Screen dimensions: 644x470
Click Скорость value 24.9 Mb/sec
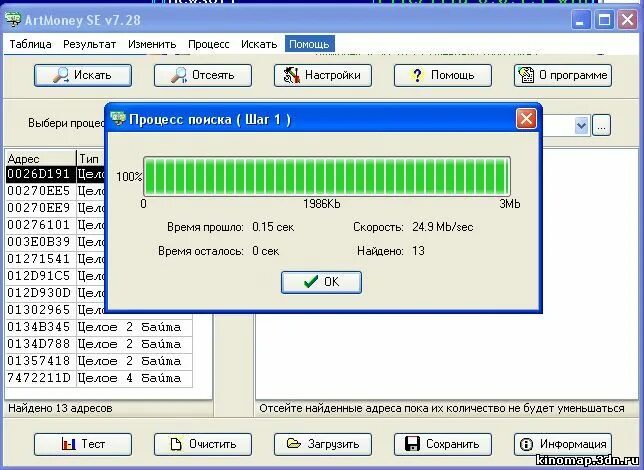(x=443, y=227)
